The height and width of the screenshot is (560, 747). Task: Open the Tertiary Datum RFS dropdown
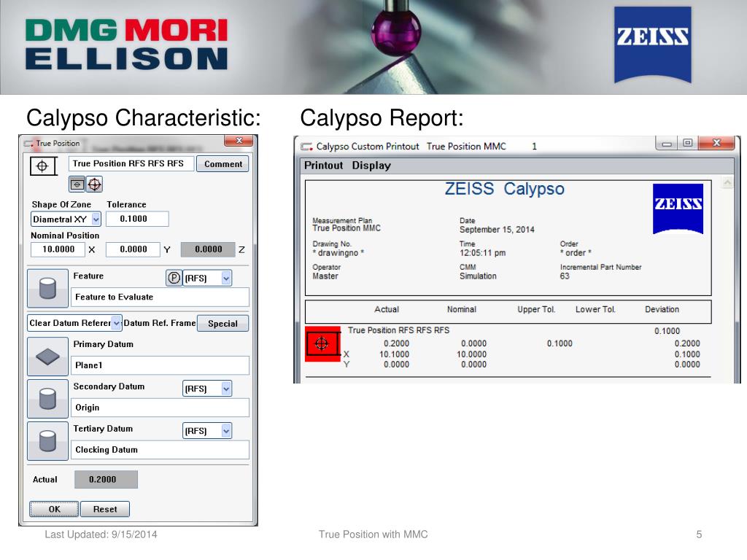coord(226,431)
